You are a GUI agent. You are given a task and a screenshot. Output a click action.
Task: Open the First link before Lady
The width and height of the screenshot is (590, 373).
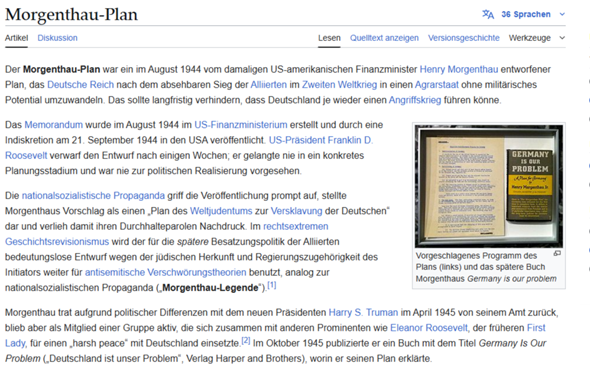click(536, 328)
